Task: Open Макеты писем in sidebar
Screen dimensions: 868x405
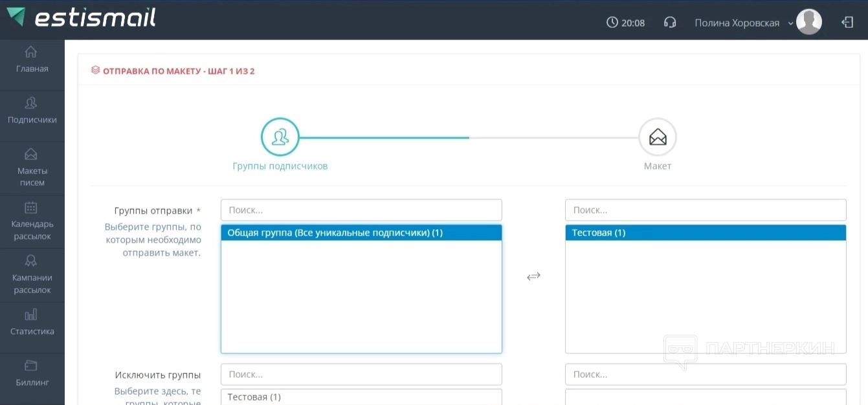Action: click(32, 168)
